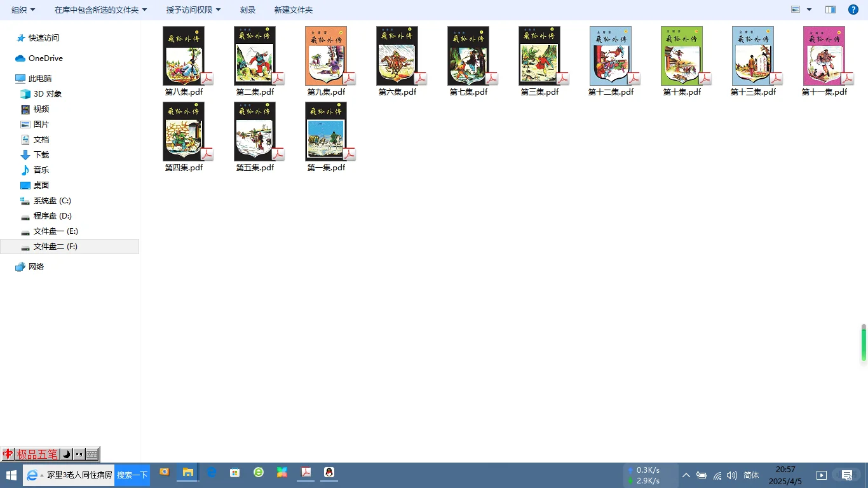Open the photo app taskbar icon
This screenshot has width=868, height=488.
(165, 472)
